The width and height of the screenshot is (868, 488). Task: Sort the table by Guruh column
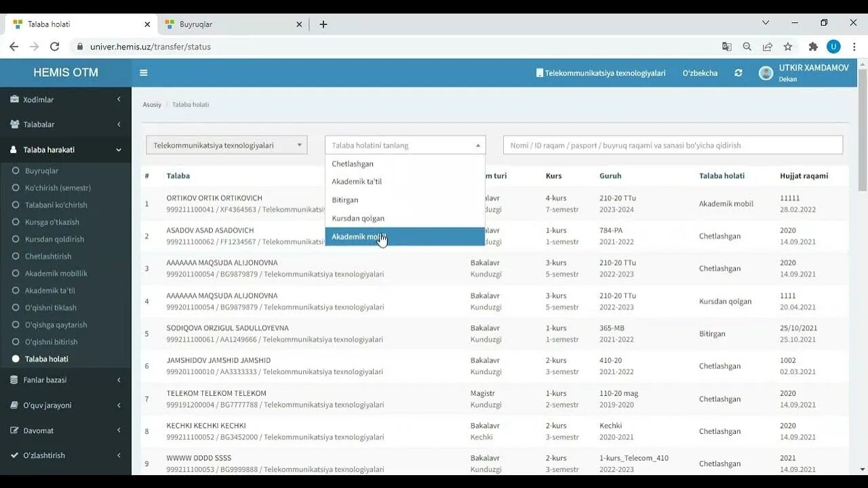pyautogui.click(x=610, y=176)
